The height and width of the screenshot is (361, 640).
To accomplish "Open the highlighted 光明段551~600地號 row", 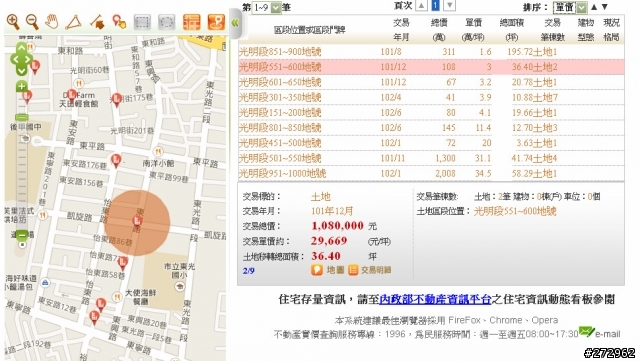I will [x=431, y=67].
